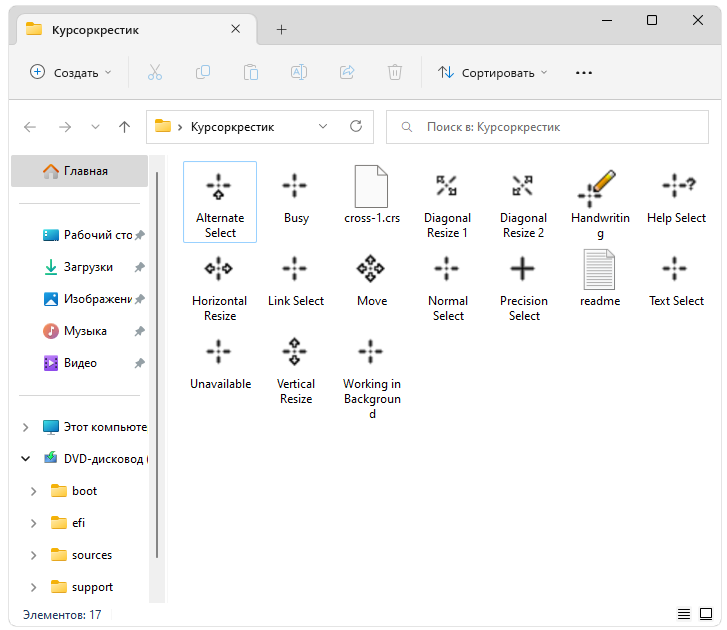Switch to details list view

click(684, 614)
